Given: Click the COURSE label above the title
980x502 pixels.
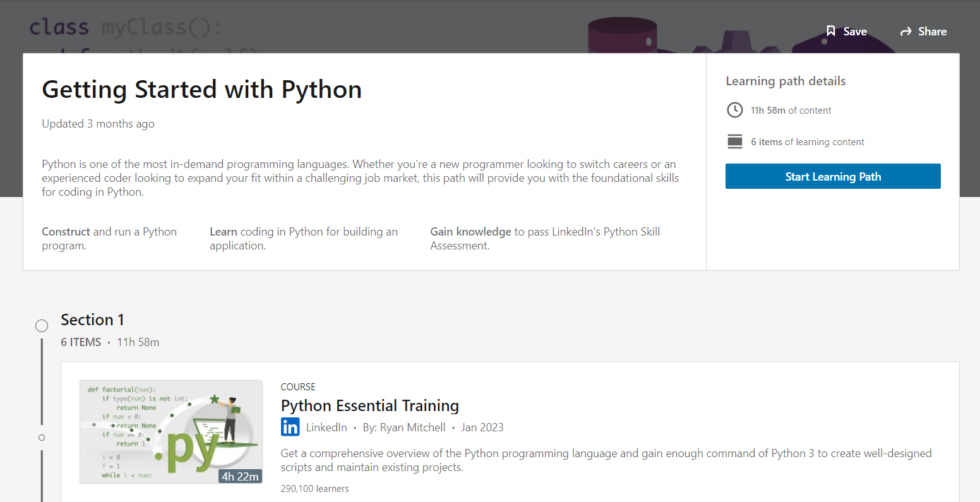Looking at the screenshot, I should (298, 387).
